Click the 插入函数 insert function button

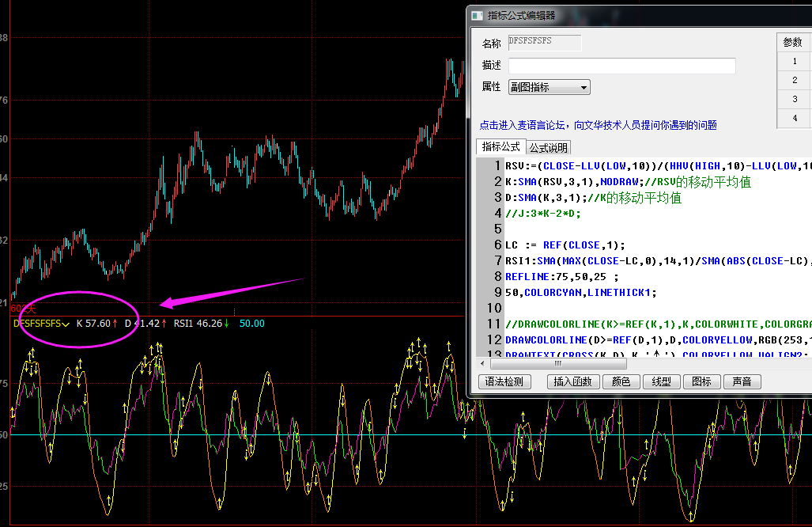pos(572,381)
